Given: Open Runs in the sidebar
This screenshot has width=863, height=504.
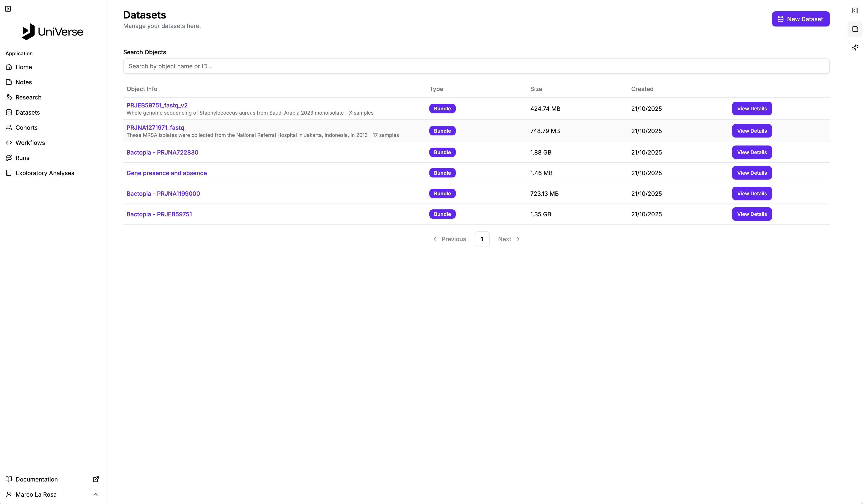Looking at the screenshot, I should click(x=22, y=158).
